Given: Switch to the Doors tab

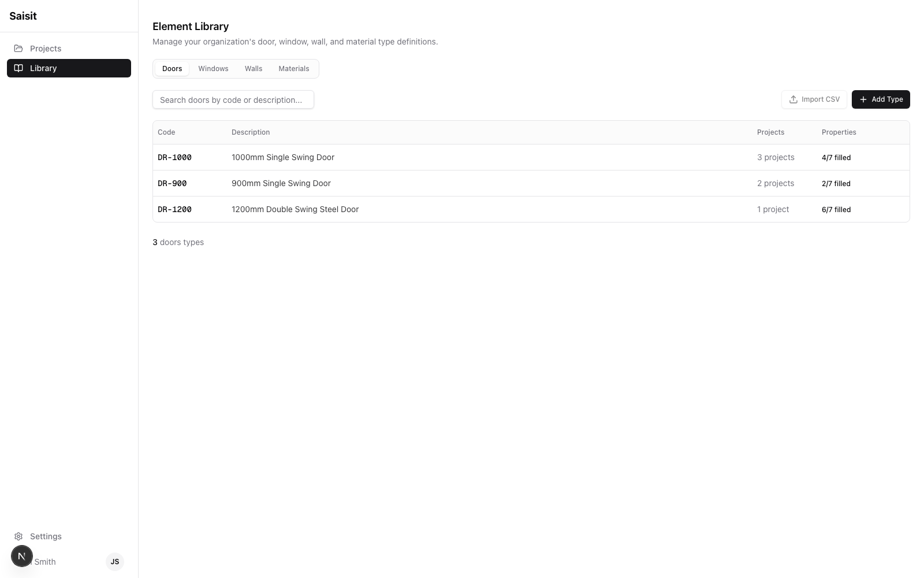Looking at the screenshot, I should click(x=172, y=69).
